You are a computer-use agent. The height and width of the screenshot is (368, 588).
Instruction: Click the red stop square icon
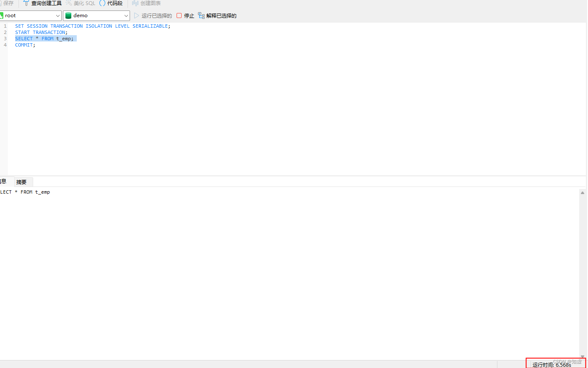pyautogui.click(x=179, y=16)
